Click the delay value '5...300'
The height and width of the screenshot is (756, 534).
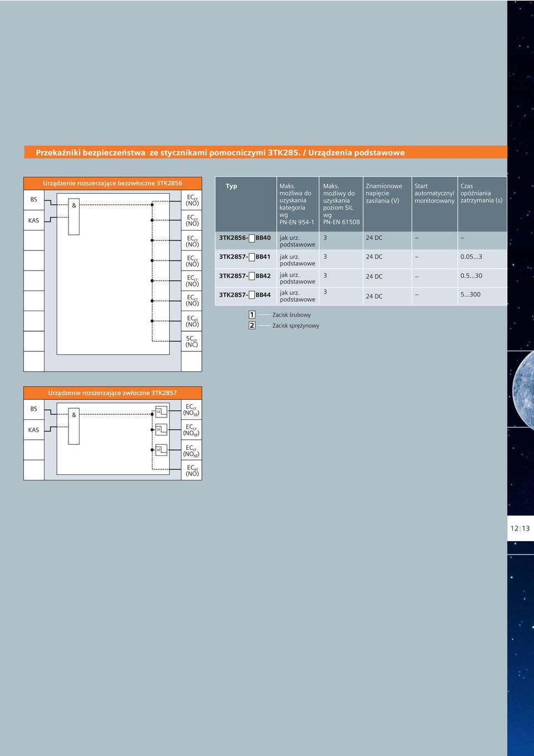[470, 294]
